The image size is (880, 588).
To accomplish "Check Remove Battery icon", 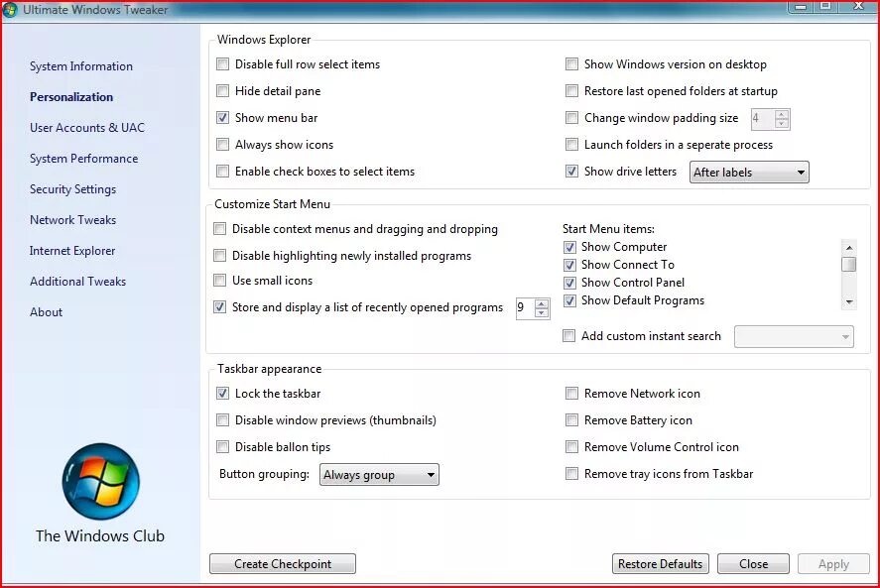I will [x=571, y=420].
